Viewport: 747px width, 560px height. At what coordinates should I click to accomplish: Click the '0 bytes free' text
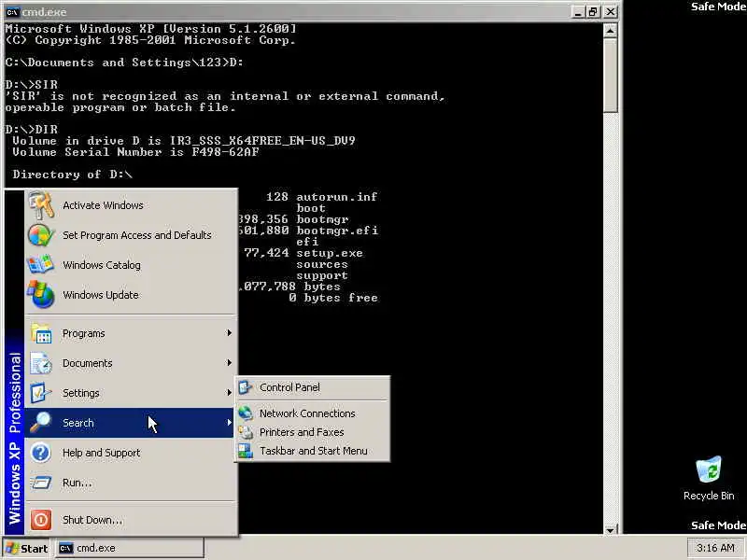coord(333,298)
